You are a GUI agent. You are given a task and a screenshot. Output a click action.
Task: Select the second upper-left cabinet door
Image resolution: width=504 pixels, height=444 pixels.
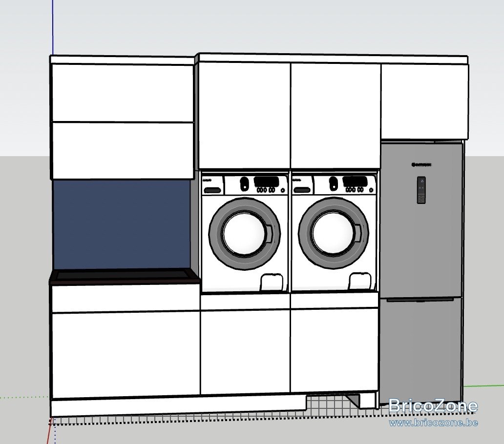click(123, 150)
